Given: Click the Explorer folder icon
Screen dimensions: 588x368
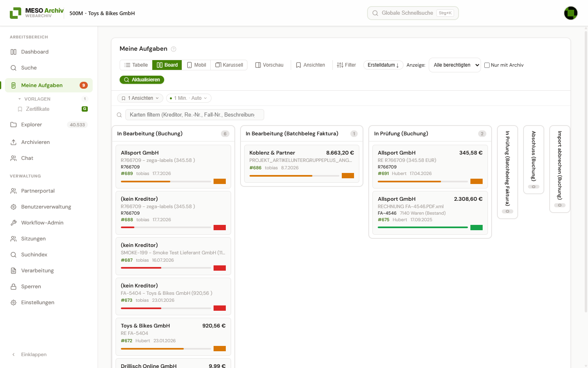Looking at the screenshot, I should pos(13,125).
